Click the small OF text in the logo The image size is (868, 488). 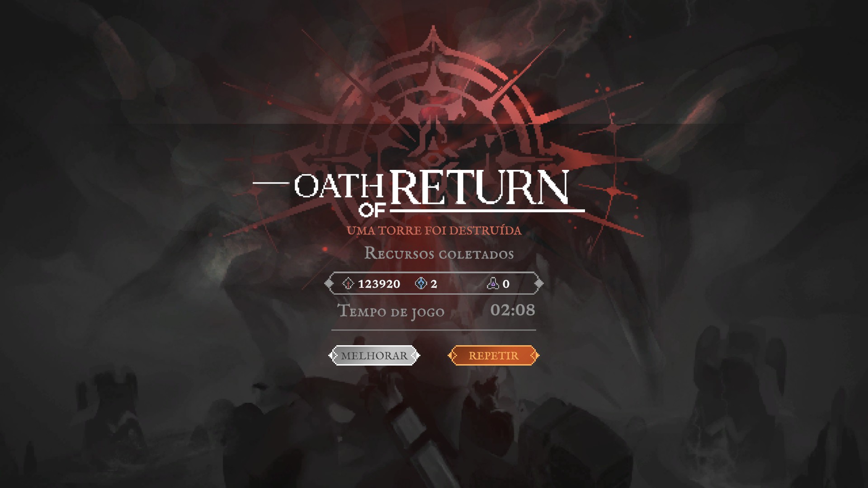click(x=372, y=210)
